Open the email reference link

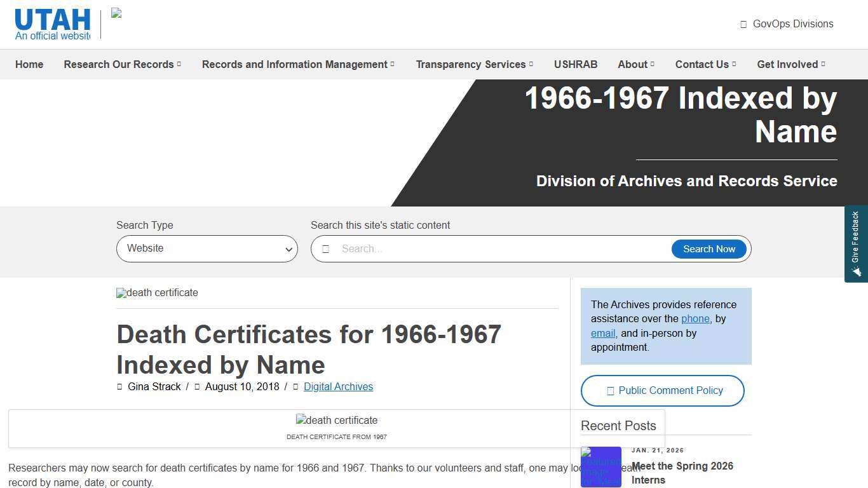point(602,332)
